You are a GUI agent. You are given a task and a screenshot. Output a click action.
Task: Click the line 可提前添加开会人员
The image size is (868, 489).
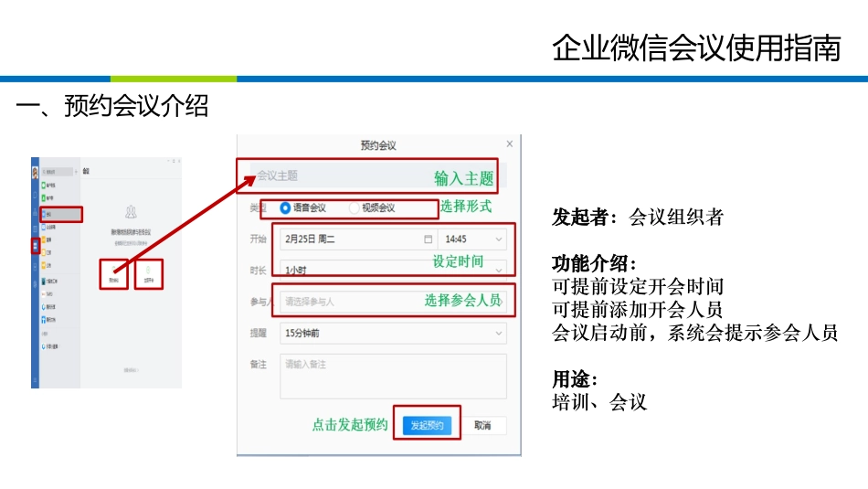[x=637, y=310]
